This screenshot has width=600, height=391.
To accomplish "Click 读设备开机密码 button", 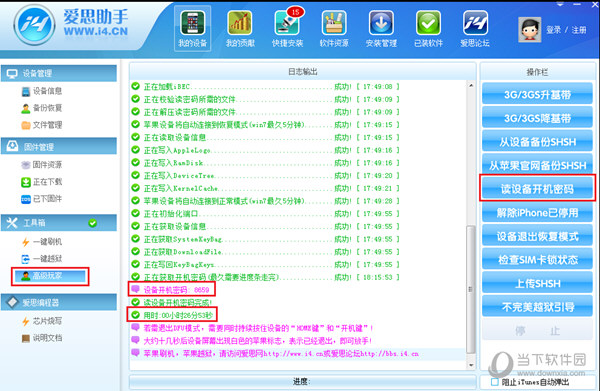I will coord(537,189).
